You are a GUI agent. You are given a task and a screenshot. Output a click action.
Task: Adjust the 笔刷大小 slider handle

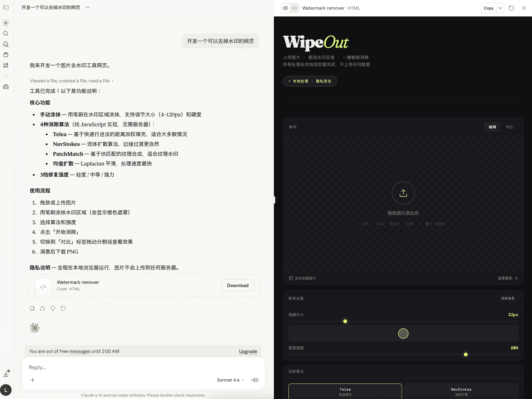(345, 321)
